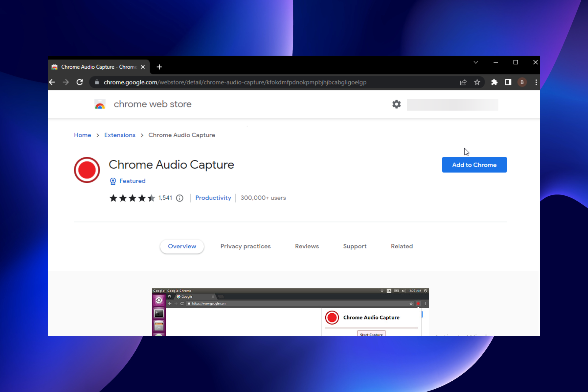Open Chrome's three-dot menu
Image resolution: width=588 pixels, height=392 pixels.
tap(536, 82)
